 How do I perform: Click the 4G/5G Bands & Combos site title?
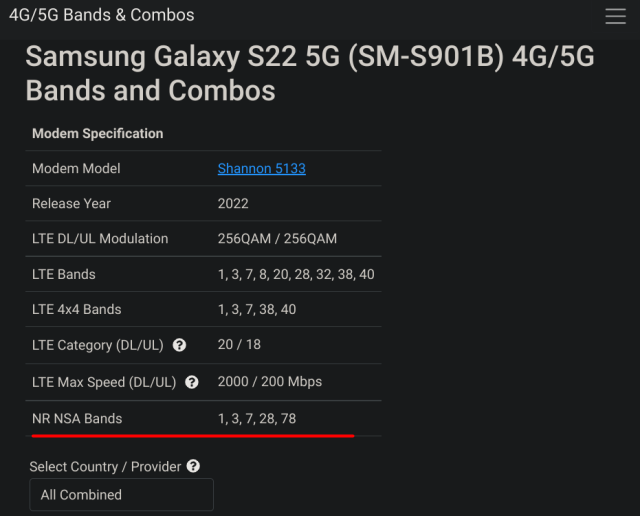(x=102, y=15)
